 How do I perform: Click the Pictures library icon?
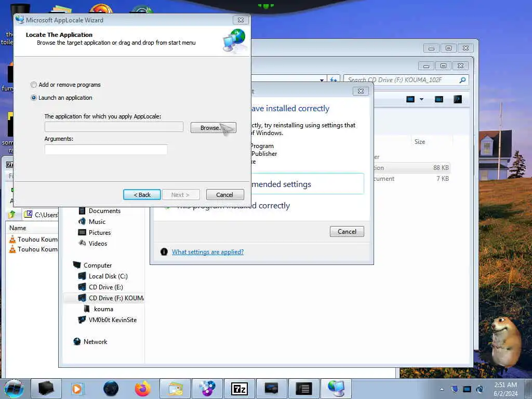[x=82, y=232]
